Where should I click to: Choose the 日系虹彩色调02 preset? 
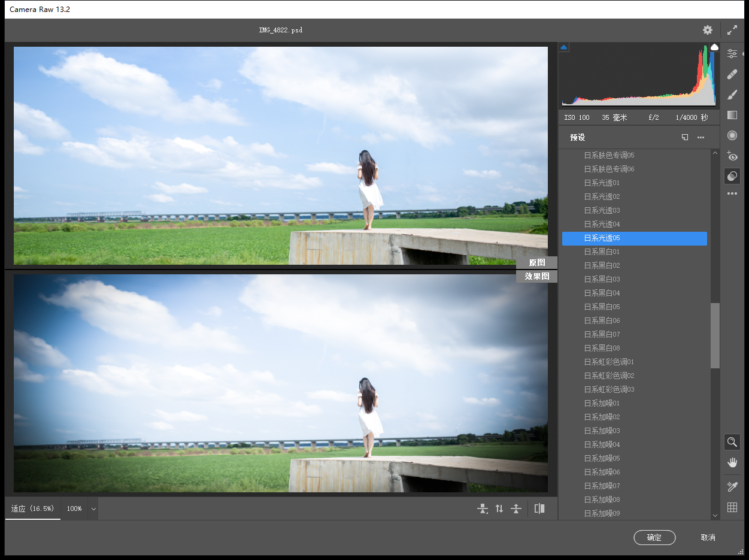(x=609, y=376)
